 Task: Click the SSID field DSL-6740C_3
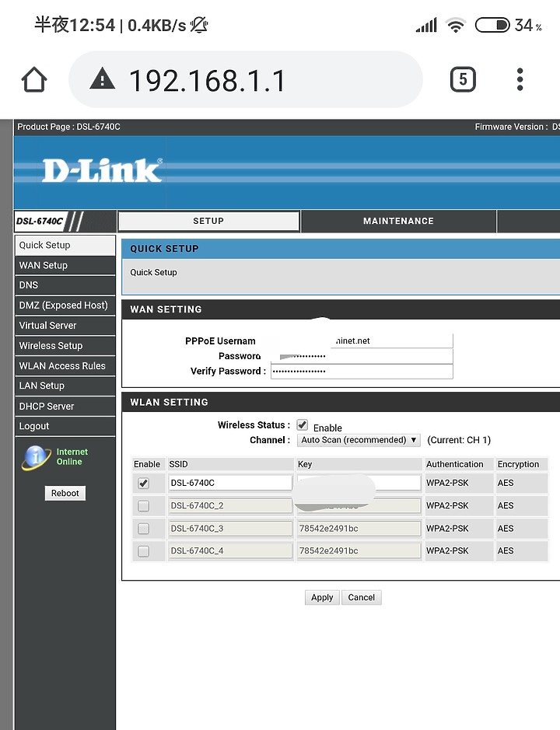pyautogui.click(x=230, y=529)
